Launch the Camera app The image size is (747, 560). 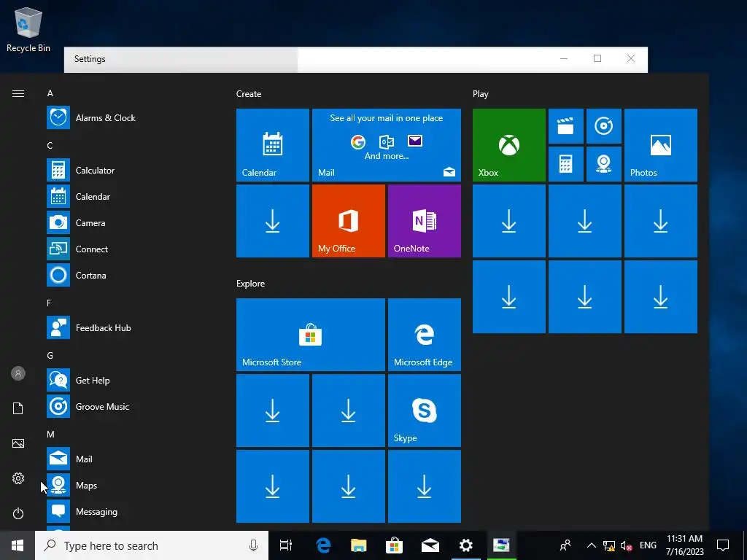tap(128, 222)
